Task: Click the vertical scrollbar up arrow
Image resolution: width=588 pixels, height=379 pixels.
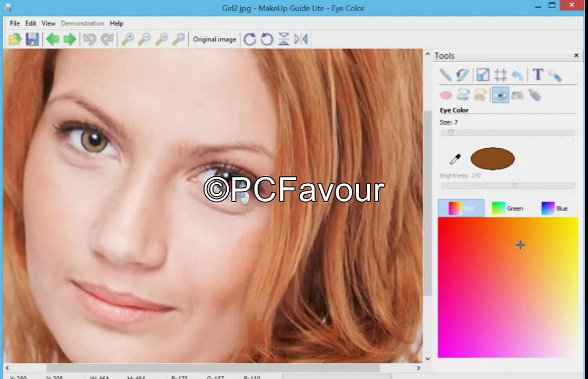Action: pos(428,54)
